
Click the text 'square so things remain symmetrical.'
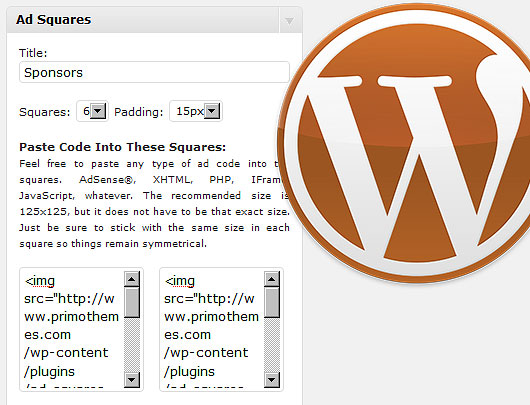point(113,244)
